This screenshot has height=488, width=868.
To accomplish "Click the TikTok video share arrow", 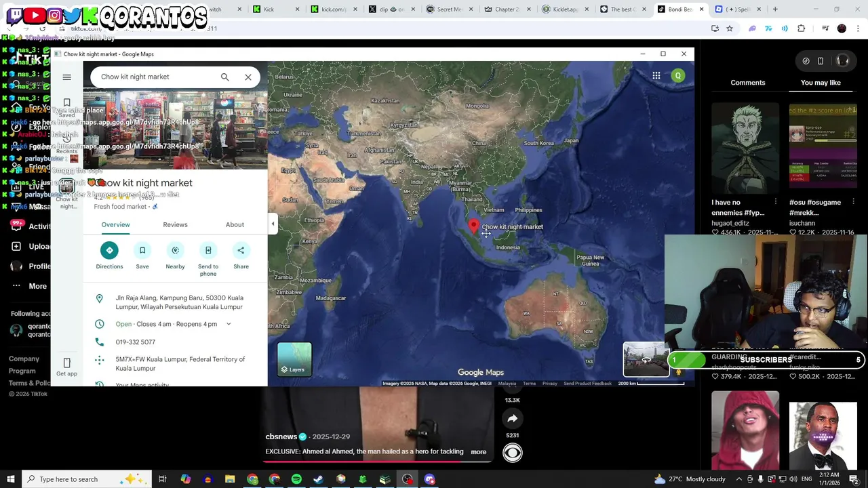I will pyautogui.click(x=512, y=419).
